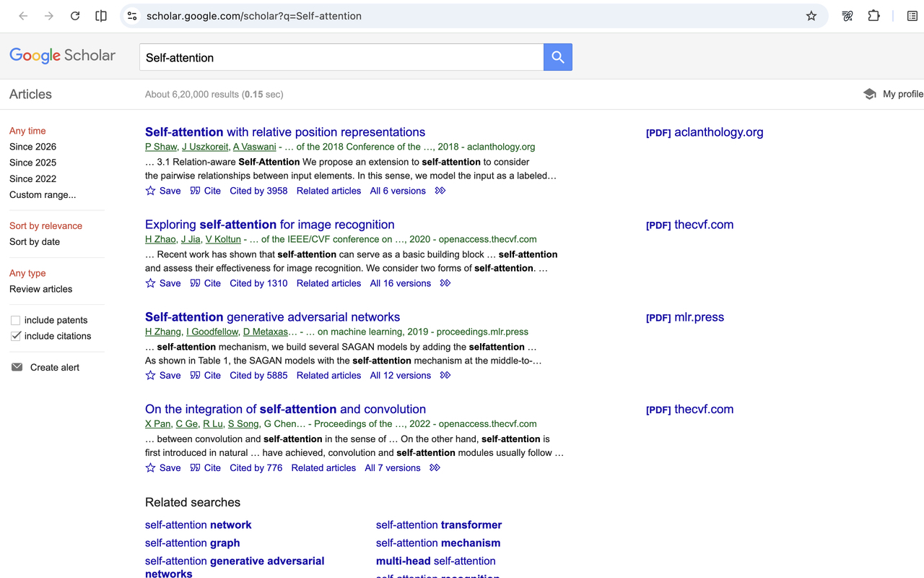This screenshot has width=924, height=578.
Task: Click Cited by 5885
Action: tap(258, 375)
